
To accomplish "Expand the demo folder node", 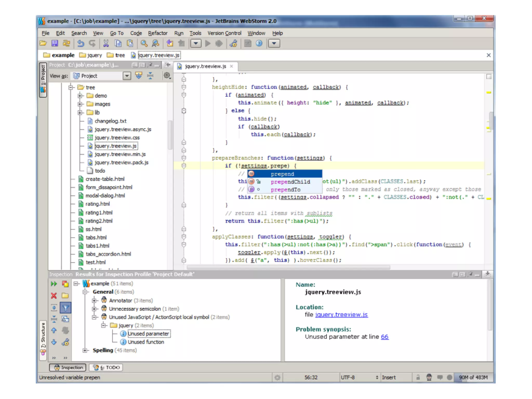I will [x=80, y=96].
